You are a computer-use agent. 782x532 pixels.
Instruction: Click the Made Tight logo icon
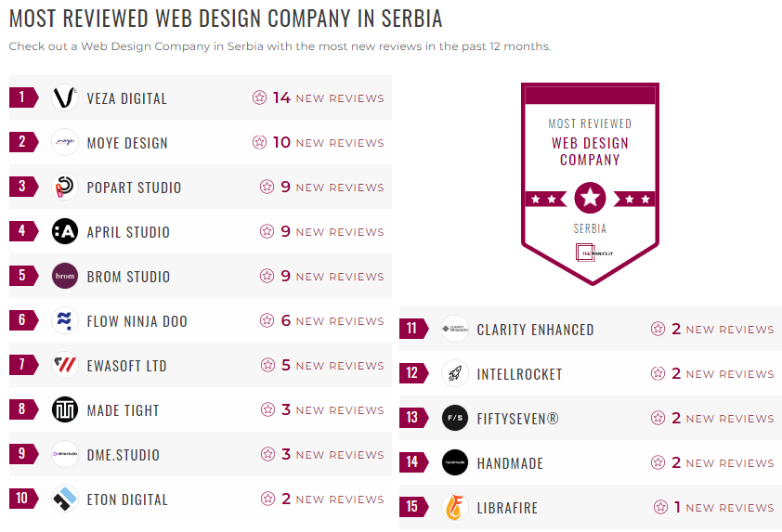coord(65,410)
